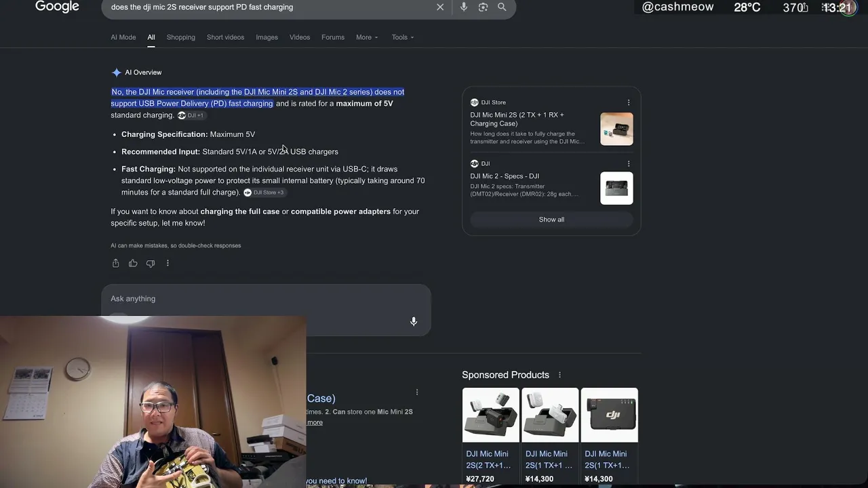Open the three-dot menu on DJI Mic 2 Specs card
This screenshot has height=488, width=868.
629,163
